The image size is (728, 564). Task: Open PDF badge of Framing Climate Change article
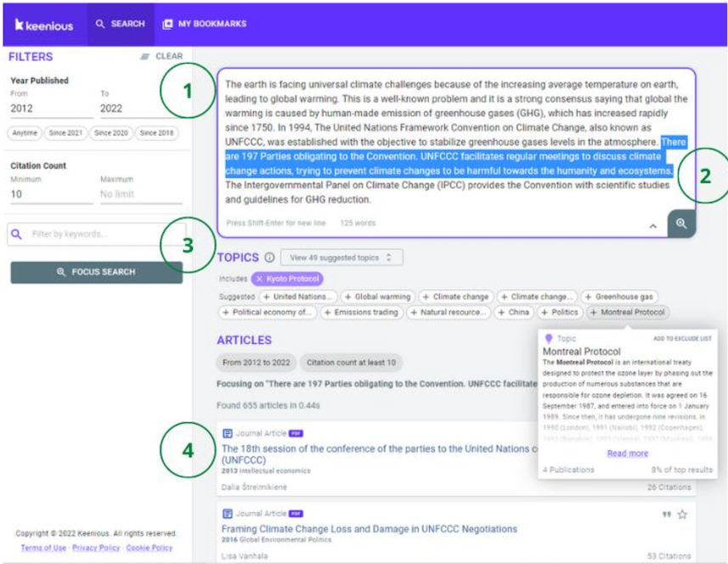click(296, 514)
